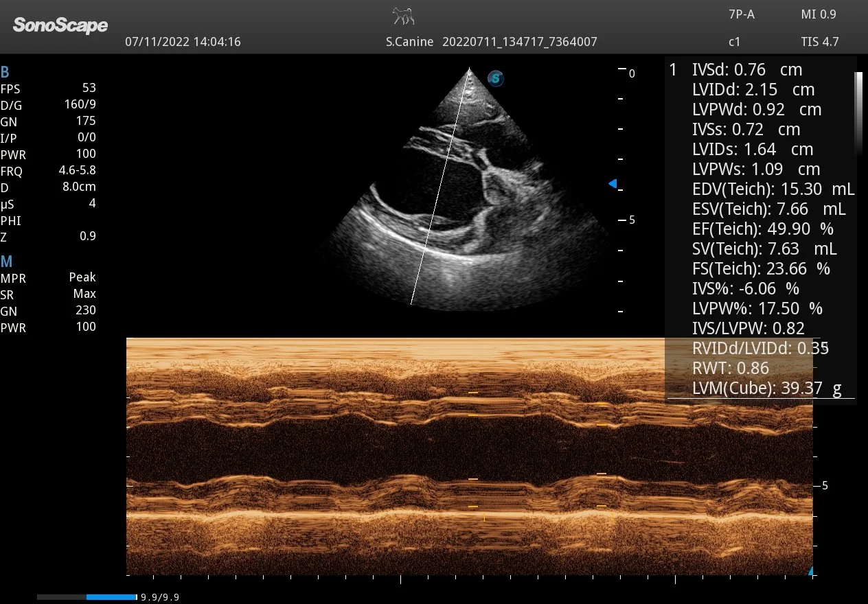Click the MPR Peak setting
Viewport: 868px width, 604px height.
[x=82, y=277]
